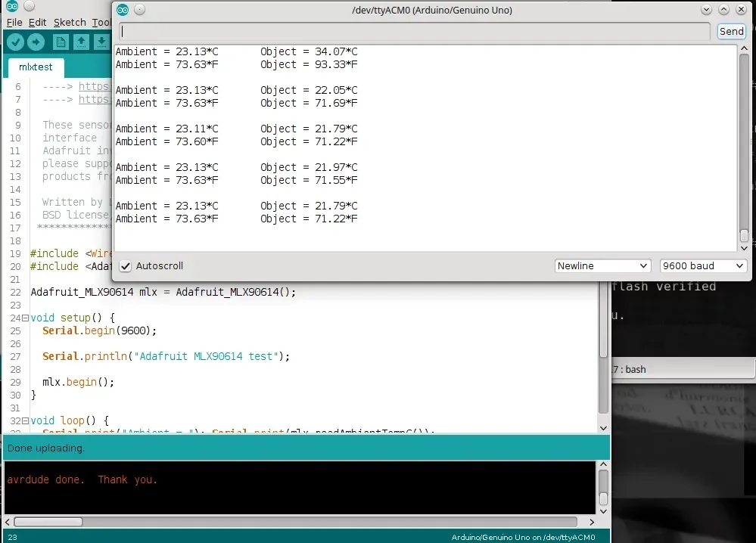Click the Serial.println "Adafruit MLX90614 test" line
Image resolution: width=756 pixels, height=543 pixels.
pyautogui.click(x=166, y=356)
